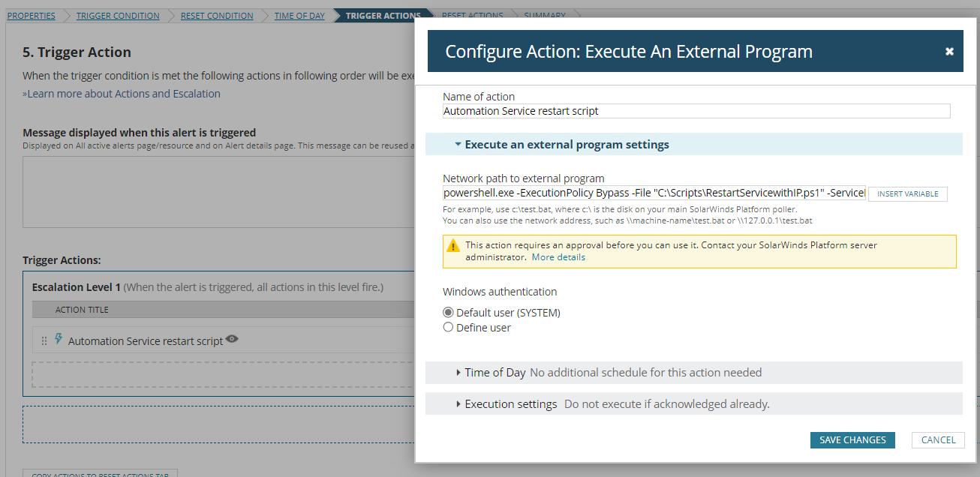Collapse Execute an external program settings
Screen dimensions: 980x477
(458, 145)
